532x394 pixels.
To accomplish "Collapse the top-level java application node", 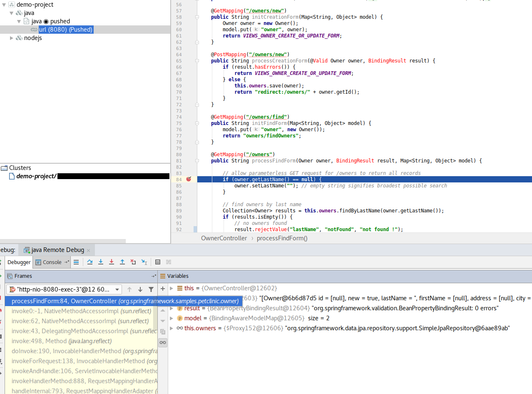I will [x=11, y=13].
